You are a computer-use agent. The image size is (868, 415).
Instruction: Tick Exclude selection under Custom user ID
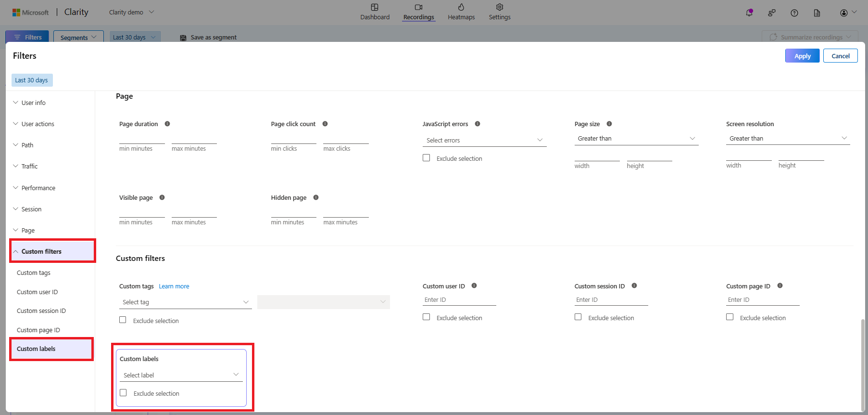pos(426,317)
